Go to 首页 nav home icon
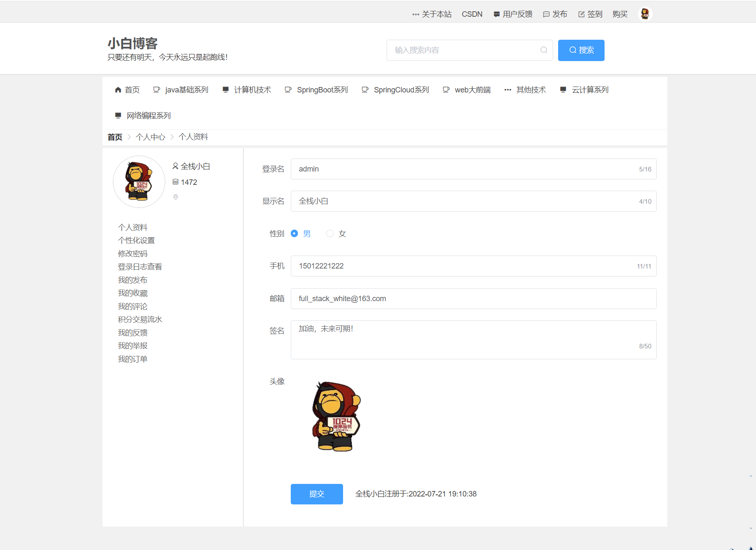756x550 pixels. coord(118,90)
